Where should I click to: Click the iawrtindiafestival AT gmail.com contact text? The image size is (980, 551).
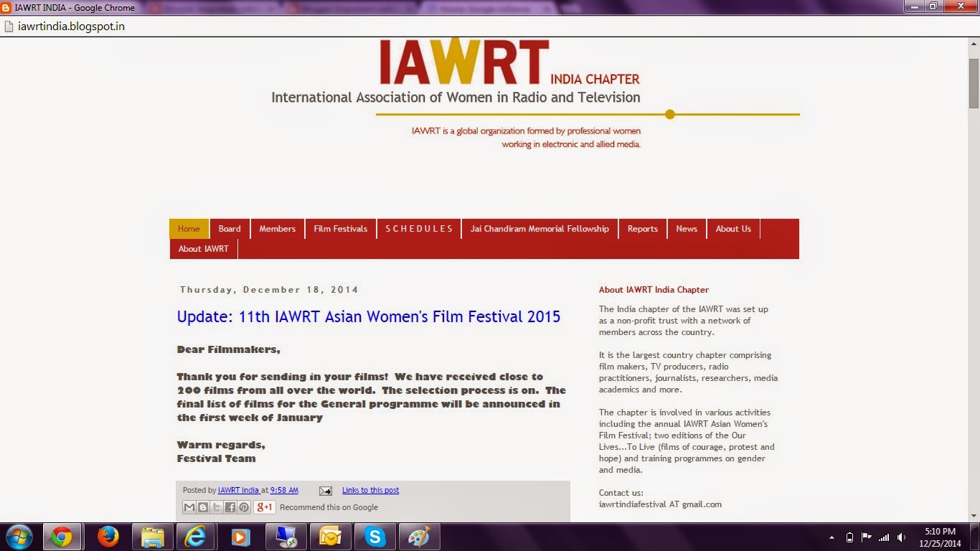(660, 504)
